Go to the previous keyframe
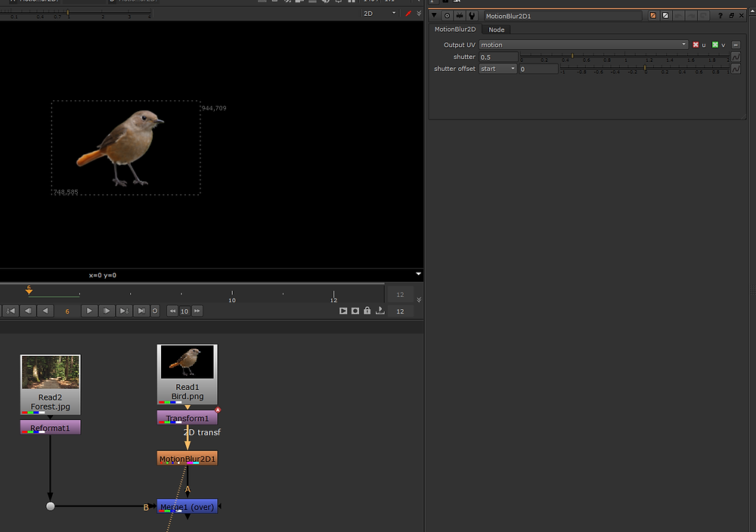 tap(10, 311)
